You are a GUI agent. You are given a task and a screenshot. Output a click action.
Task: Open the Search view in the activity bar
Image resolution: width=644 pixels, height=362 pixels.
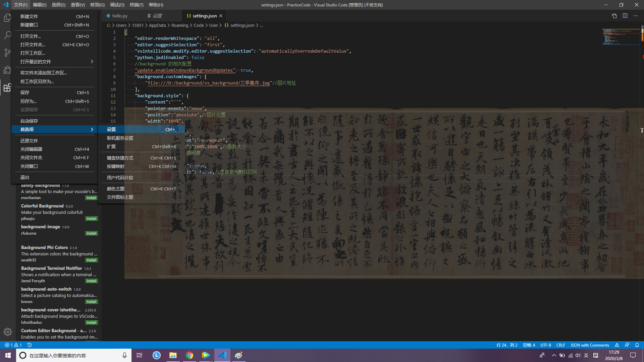(7, 35)
